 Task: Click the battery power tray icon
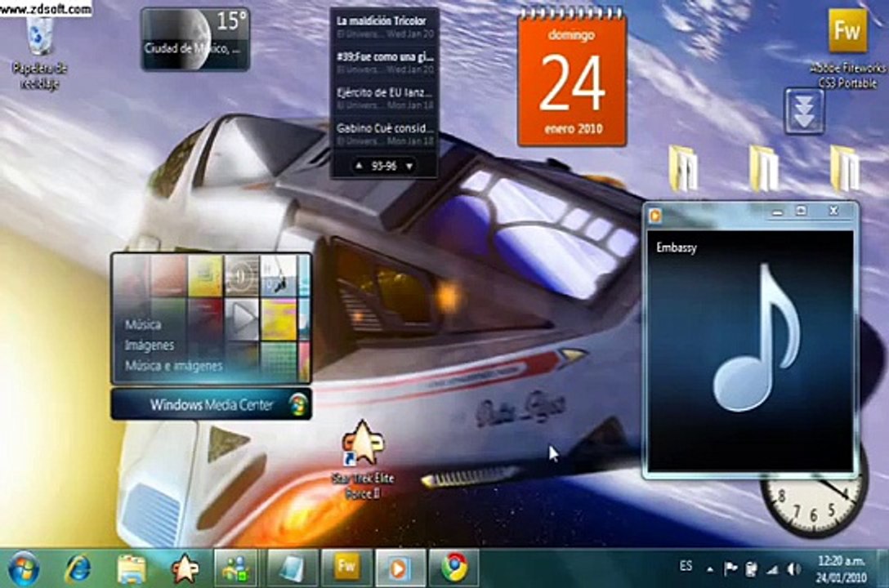[x=751, y=568]
